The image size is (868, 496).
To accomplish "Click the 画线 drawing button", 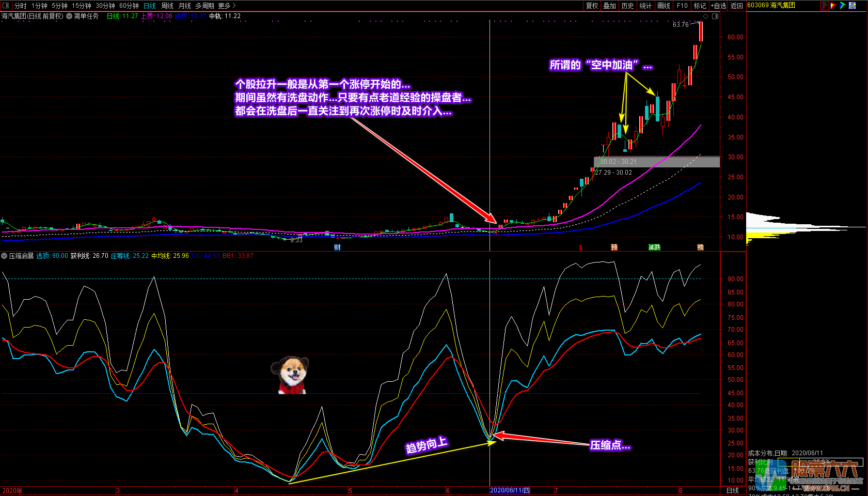I will coord(664,6).
